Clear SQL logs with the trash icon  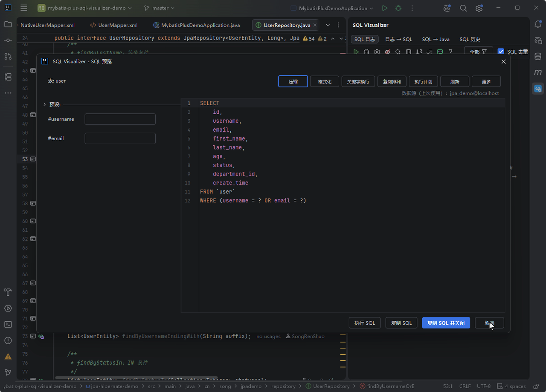click(x=366, y=52)
